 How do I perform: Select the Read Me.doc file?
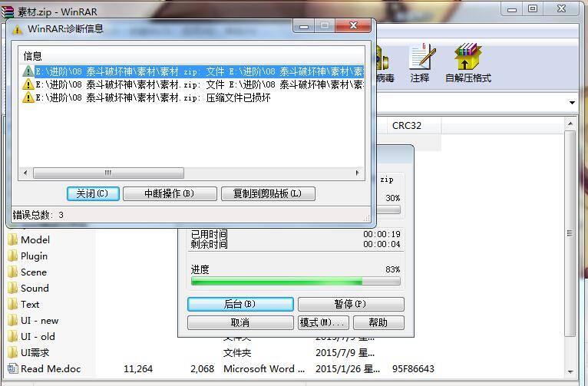(x=45, y=369)
